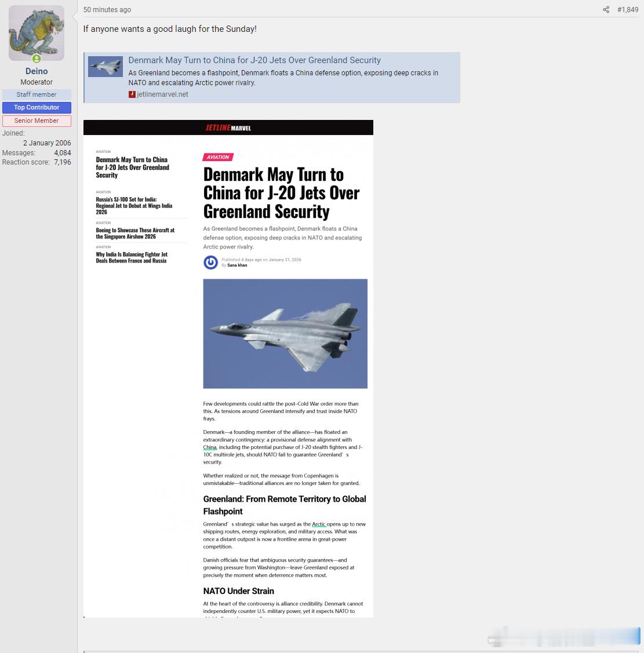Click the Moderator user title
This screenshot has height=653, width=644.
tap(37, 82)
